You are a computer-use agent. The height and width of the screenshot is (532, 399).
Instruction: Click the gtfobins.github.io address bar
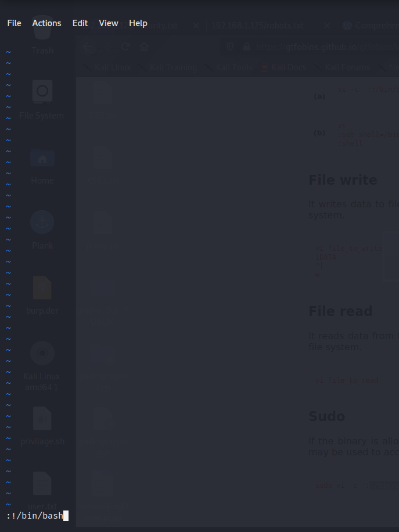(319, 47)
